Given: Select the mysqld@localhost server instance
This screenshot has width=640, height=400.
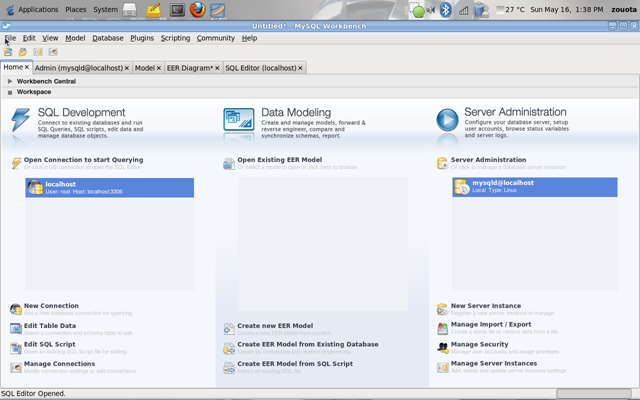Looking at the screenshot, I should (x=535, y=187).
